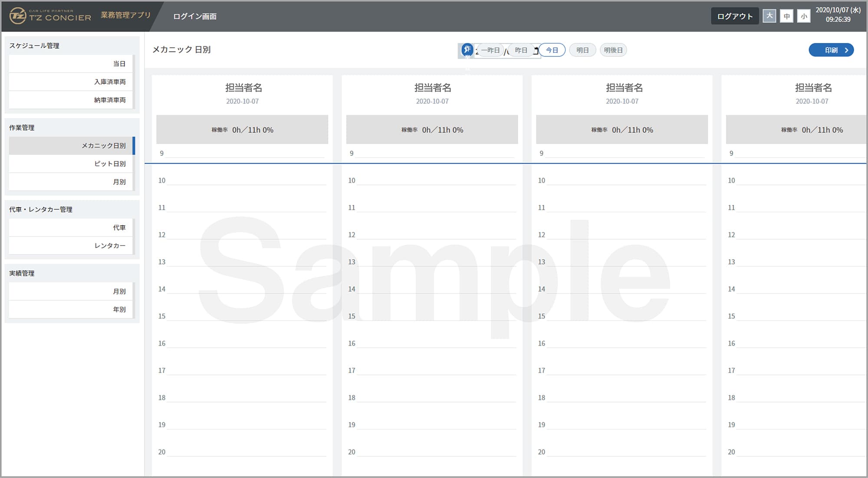Set font size to large (大)
The image size is (868, 478).
[x=769, y=16]
